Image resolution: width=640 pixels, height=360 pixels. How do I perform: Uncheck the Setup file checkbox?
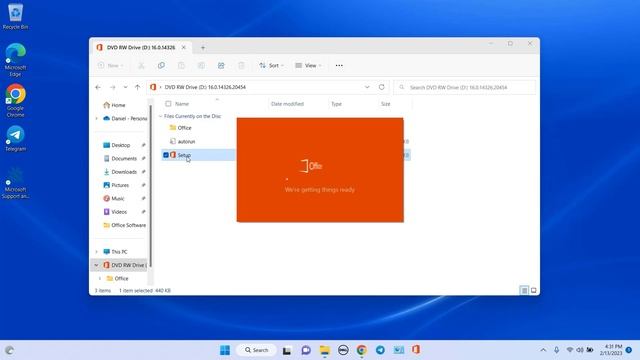point(166,155)
